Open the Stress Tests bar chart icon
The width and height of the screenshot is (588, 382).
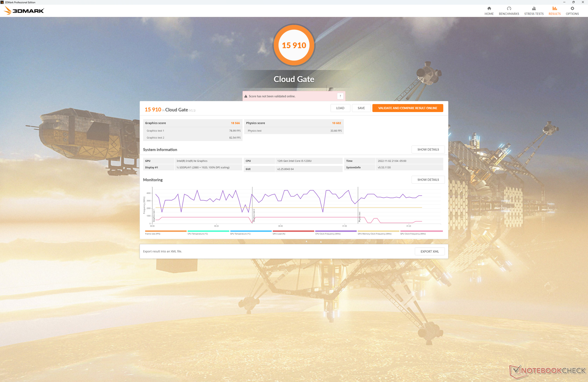534,9
